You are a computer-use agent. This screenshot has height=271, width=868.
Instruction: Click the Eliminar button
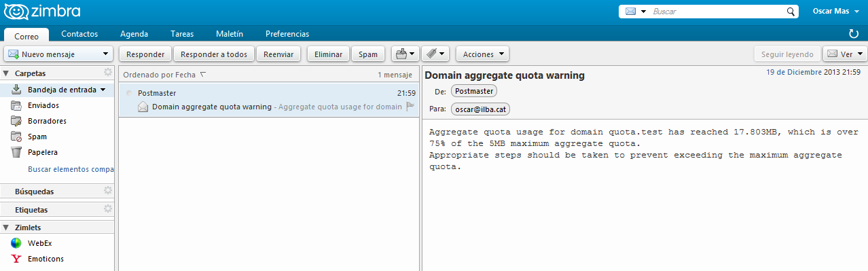329,54
